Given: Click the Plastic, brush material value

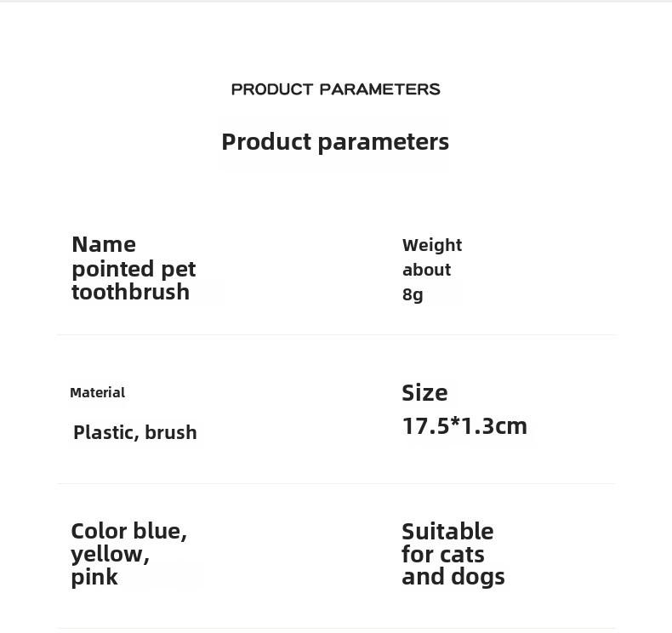Looking at the screenshot, I should click(135, 432).
